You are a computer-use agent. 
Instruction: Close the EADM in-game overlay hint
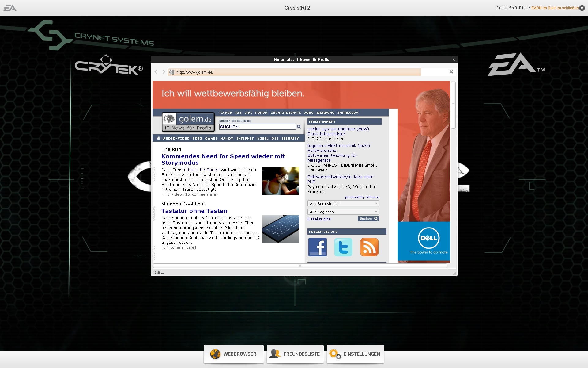[582, 8]
